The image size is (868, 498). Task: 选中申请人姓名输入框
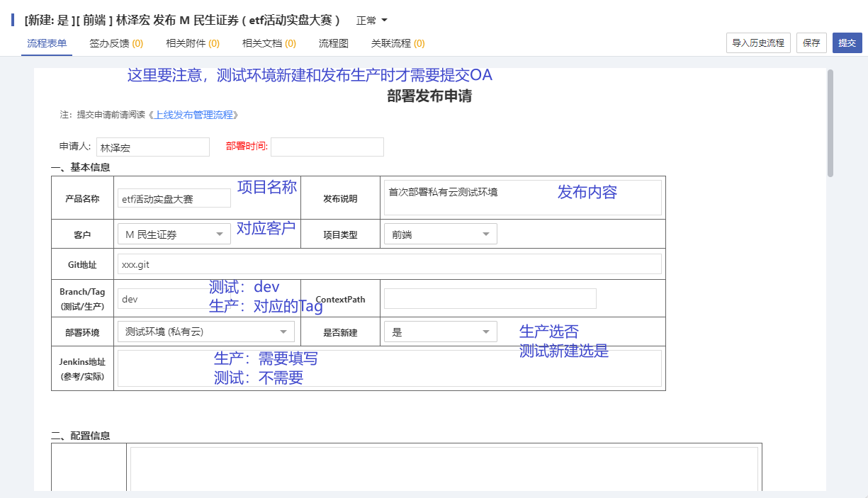pos(153,147)
